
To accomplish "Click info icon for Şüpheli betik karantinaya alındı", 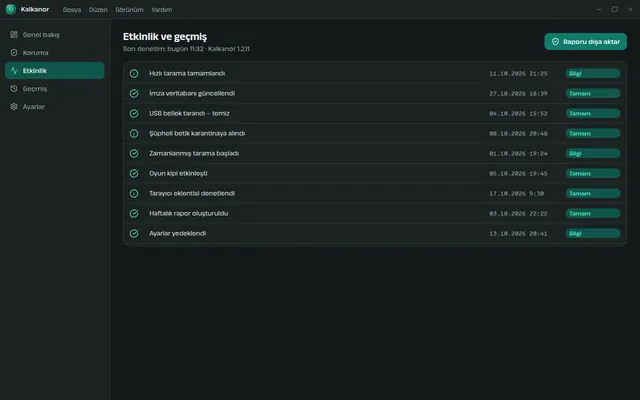I will click(134, 133).
